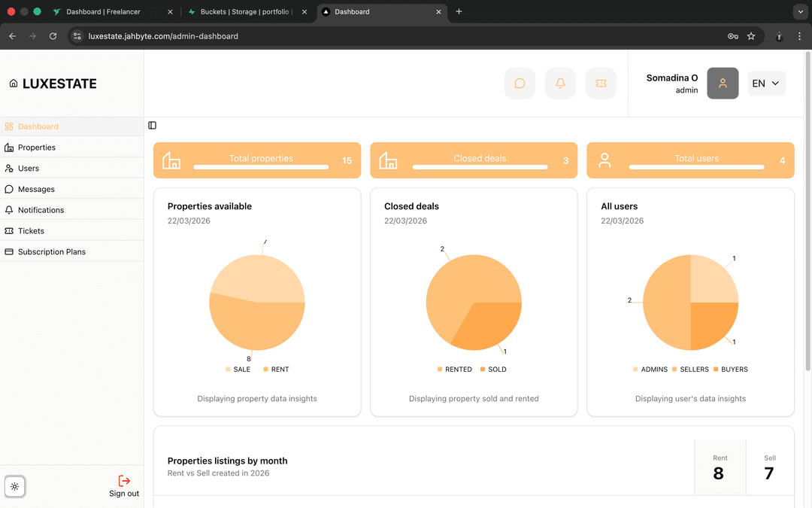This screenshot has height=508, width=812.
Task: Click the profile avatar icon next to Somadina O
Action: 723,83
